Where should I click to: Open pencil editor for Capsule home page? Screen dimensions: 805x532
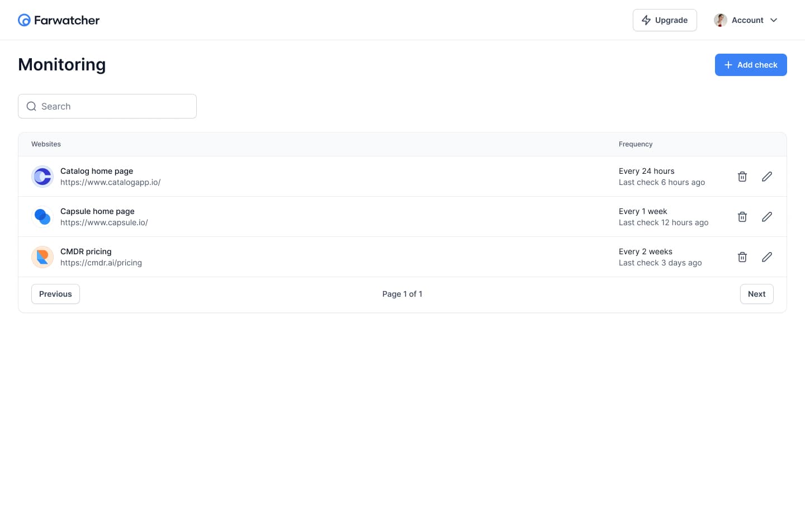(767, 217)
